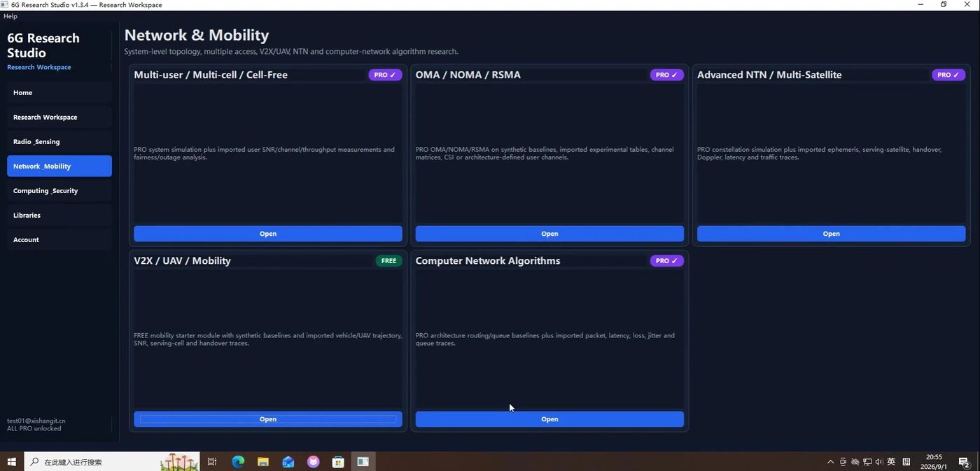Click PRO badge on OMA / NOMA / RSMA

click(x=666, y=75)
